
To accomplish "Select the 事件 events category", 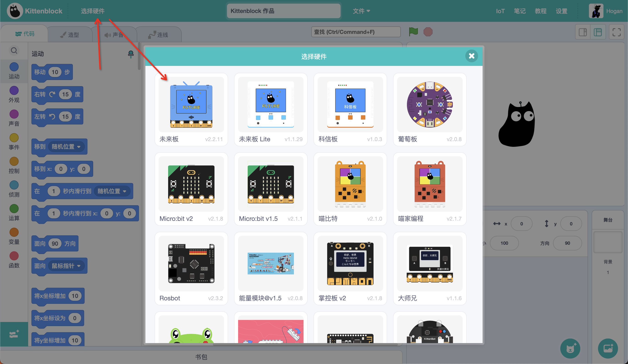I will pos(14,142).
